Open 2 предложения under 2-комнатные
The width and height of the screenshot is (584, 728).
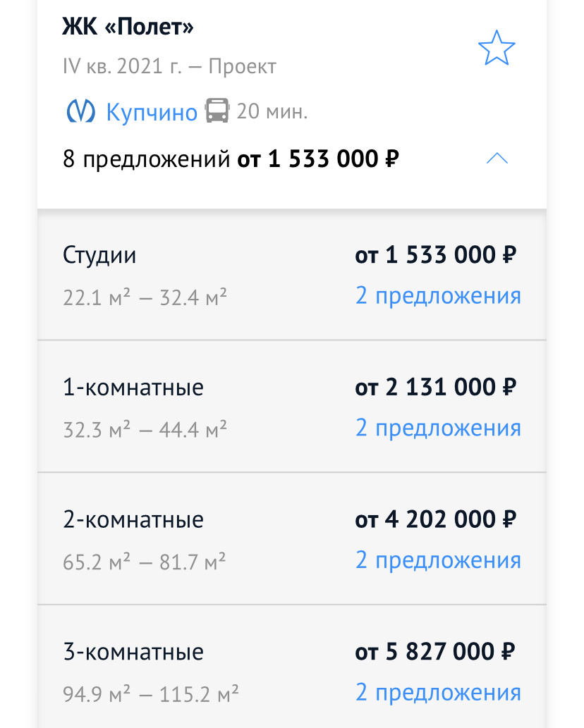click(x=438, y=560)
